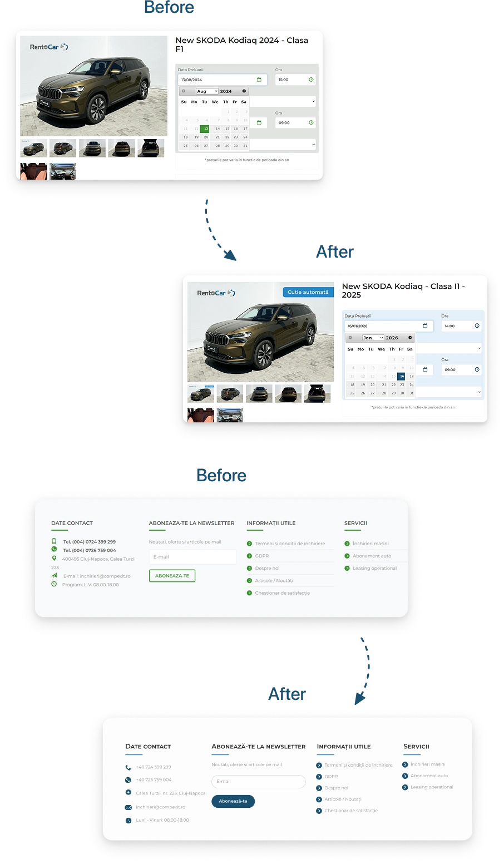Click clock icon next to Luni - Vineri: 08:00-18:00
The height and width of the screenshot is (864, 504).
pyautogui.click(x=128, y=821)
